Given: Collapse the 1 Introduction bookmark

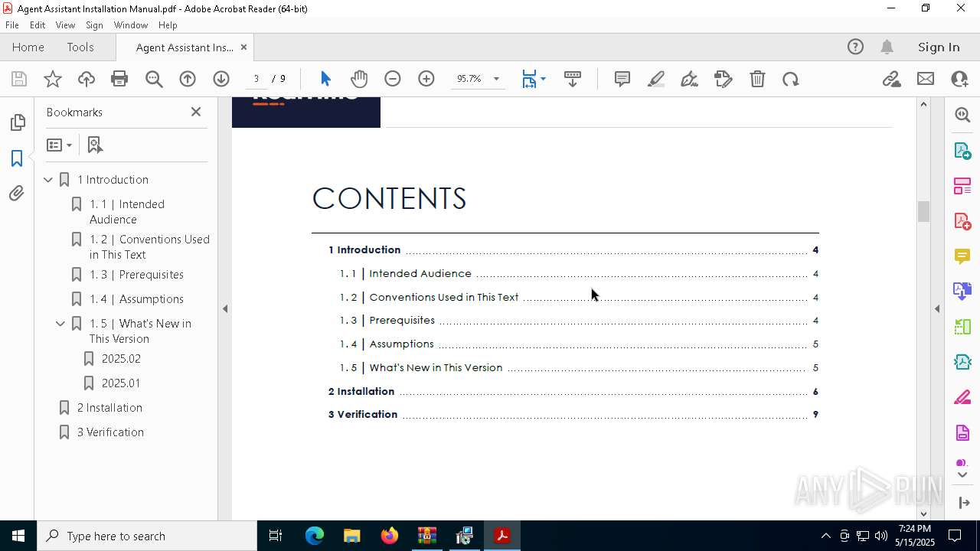Looking at the screenshot, I should click(48, 180).
